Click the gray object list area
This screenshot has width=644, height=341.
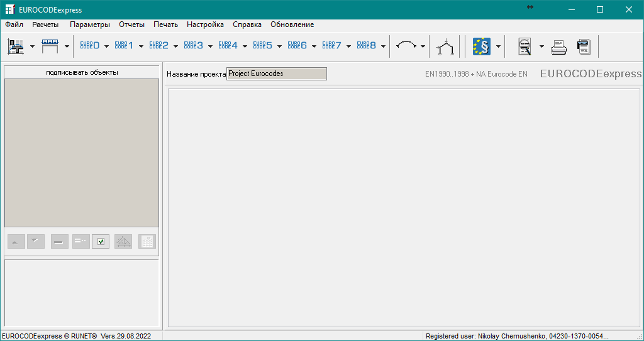(82, 153)
